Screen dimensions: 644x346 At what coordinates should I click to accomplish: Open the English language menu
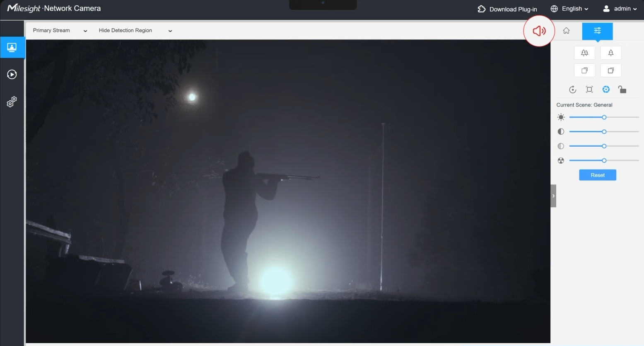coord(575,9)
